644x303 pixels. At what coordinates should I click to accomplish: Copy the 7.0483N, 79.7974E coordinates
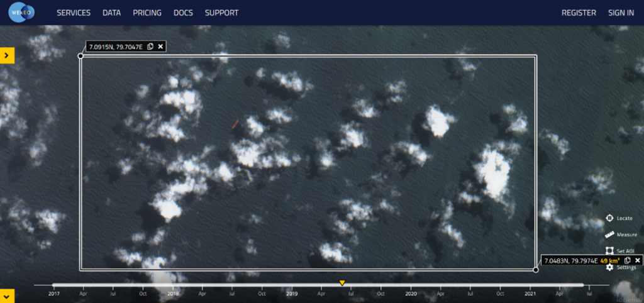coord(627,260)
